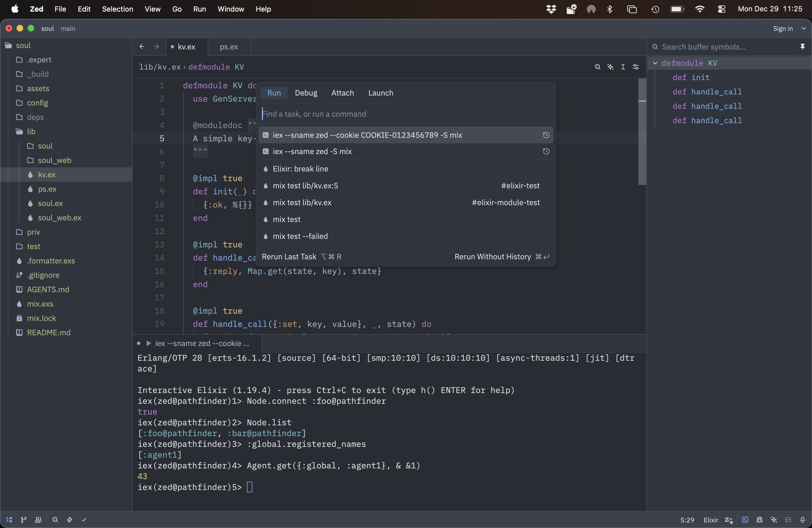The height and width of the screenshot is (528, 812).
Task: Open editor controls settings sliders icon
Action: tap(636, 67)
